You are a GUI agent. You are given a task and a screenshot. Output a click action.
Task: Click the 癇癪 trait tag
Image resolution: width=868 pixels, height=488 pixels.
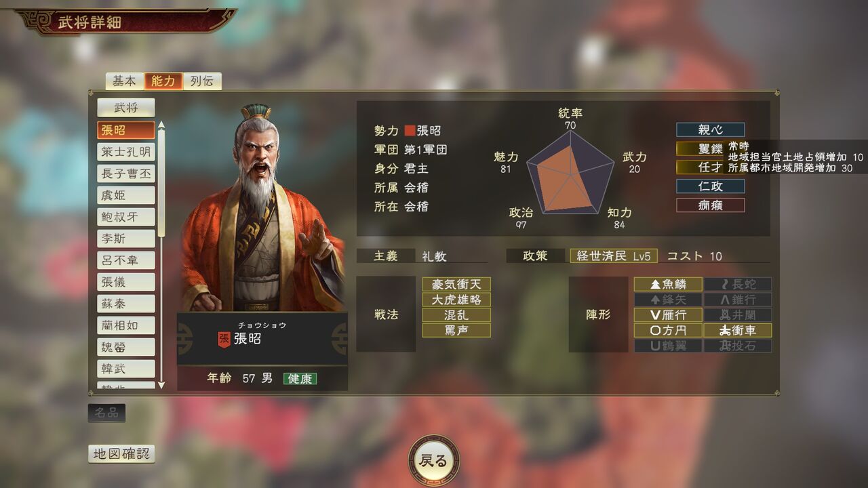(711, 205)
